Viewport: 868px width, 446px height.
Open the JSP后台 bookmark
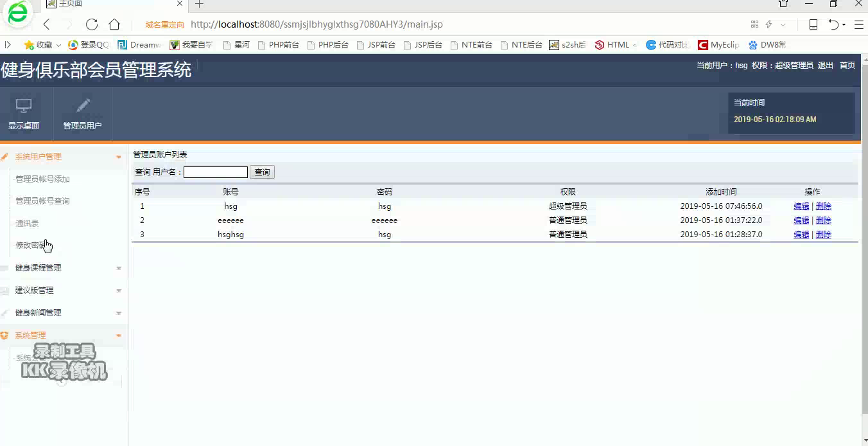click(423, 45)
